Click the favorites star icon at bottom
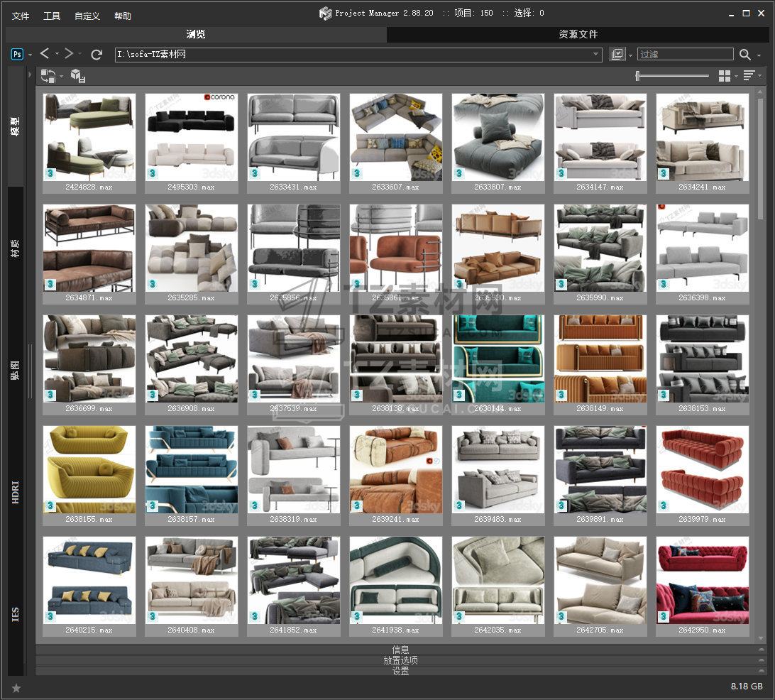The image size is (775, 700). pos(16,687)
